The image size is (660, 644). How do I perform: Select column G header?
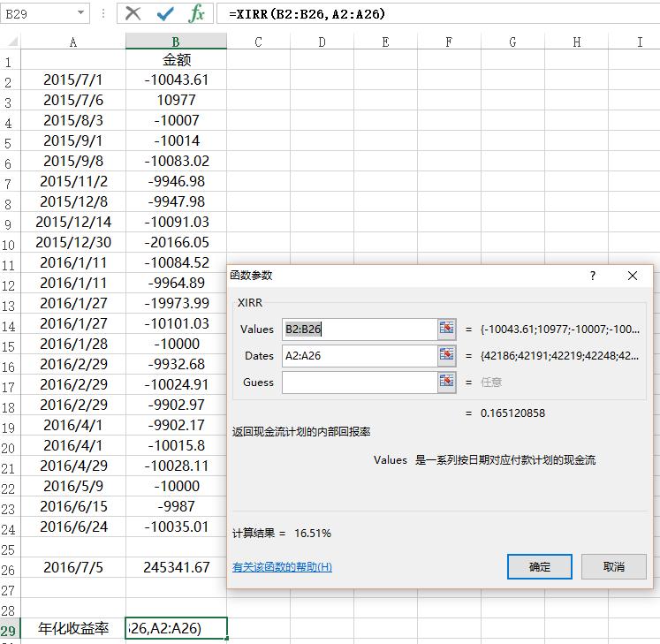pyautogui.click(x=512, y=42)
